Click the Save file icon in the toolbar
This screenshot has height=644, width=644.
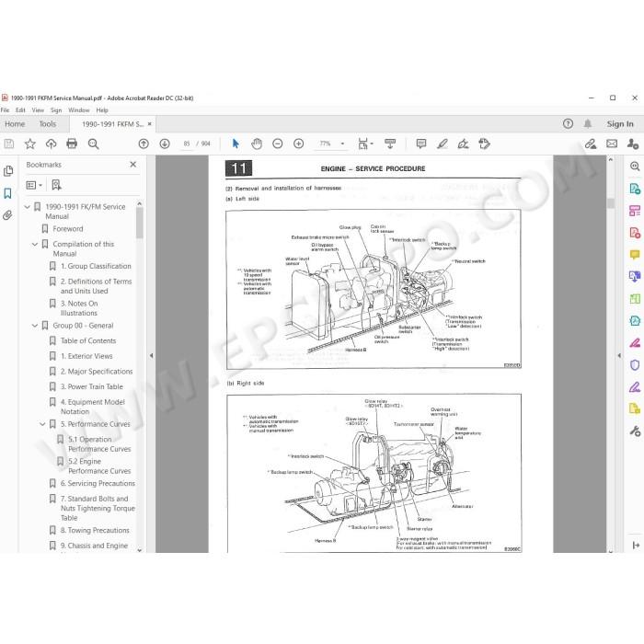9,144
